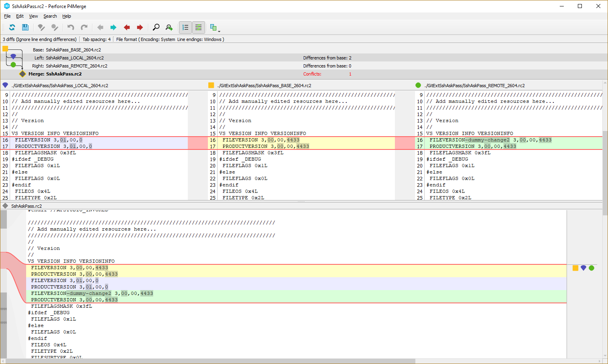The image size is (608, 364).
Task: Click 'VS_VERSION_INFO VERSIONINFO' in merge pane
Action: coord(71,261)
